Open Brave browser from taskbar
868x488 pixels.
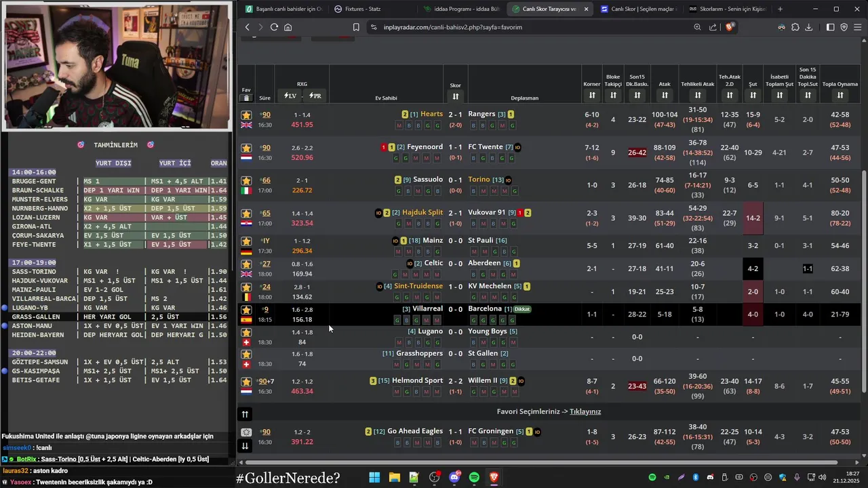coord(494,477)
